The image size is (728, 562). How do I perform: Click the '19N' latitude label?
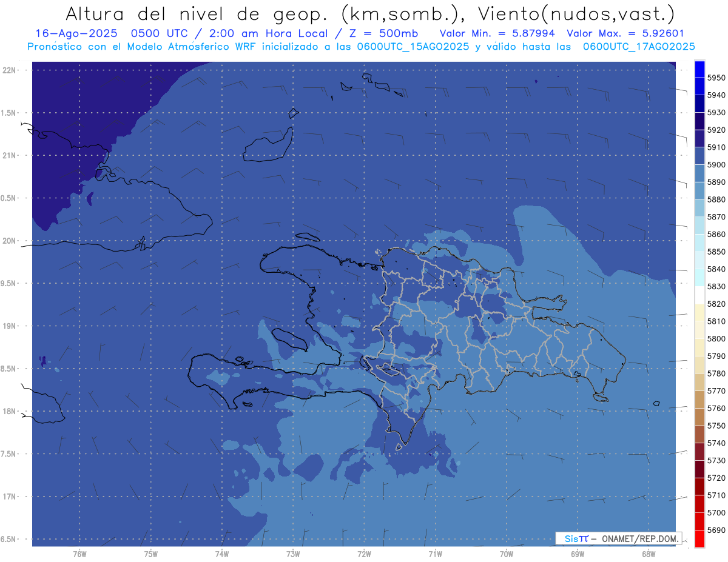point(8,326)
